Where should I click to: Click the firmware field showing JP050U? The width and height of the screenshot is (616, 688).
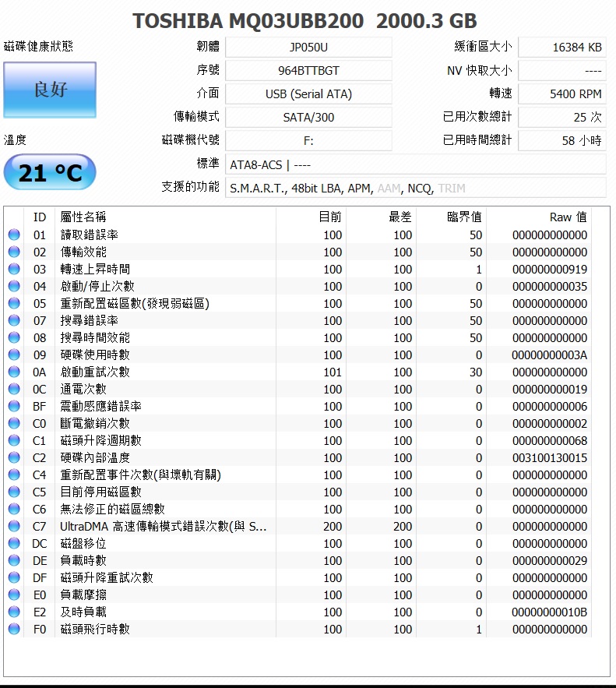tap(308, 47)
